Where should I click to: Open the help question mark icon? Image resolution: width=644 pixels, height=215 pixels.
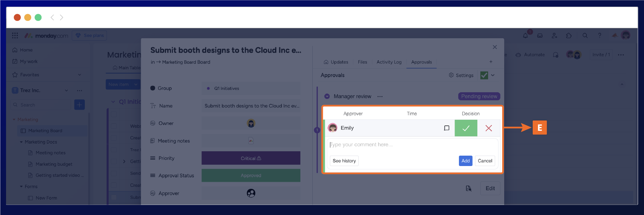[x=599, y=36]
